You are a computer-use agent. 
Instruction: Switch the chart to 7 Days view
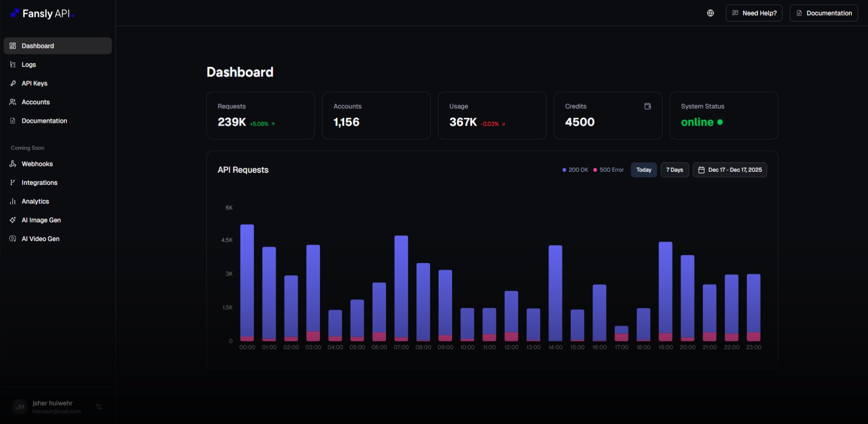point(675,170)
